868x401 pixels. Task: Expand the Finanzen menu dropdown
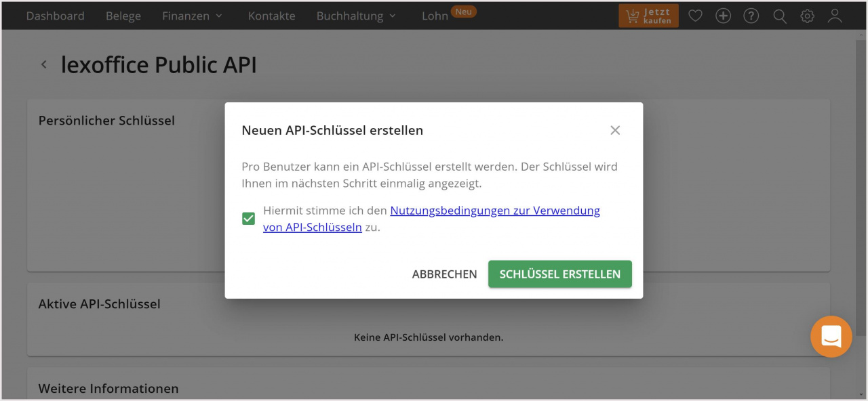[193, 16]
